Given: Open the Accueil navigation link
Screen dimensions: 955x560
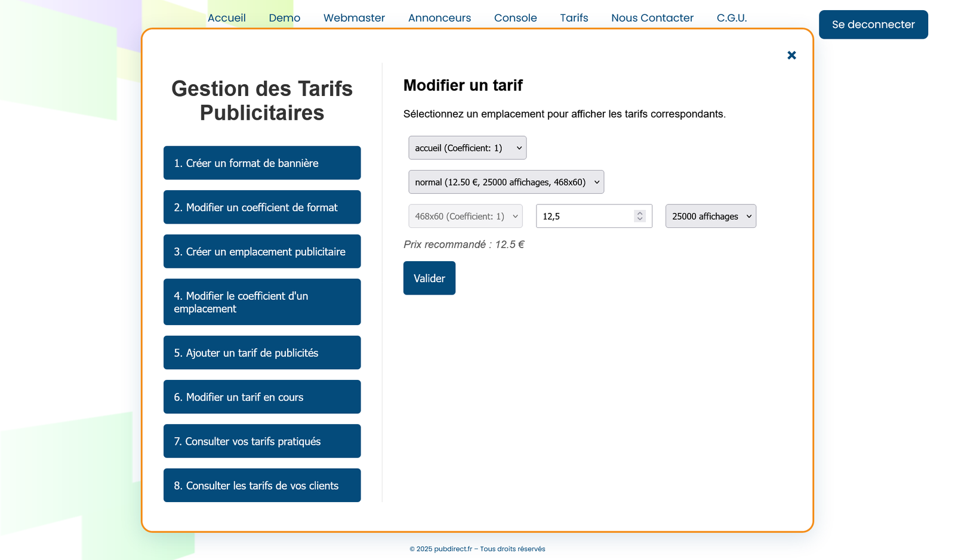Looking at the screenshot, I should click(x=226, y=18).
